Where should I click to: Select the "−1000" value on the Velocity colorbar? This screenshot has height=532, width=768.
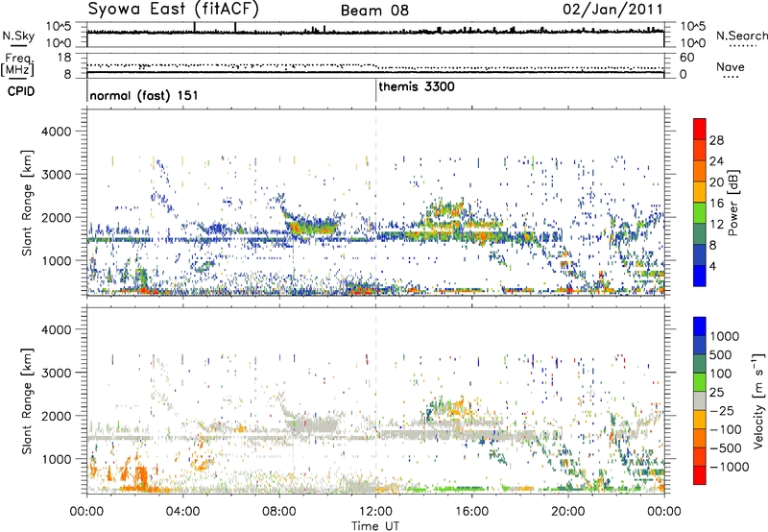pyautogui.click(x=729, y=467)
